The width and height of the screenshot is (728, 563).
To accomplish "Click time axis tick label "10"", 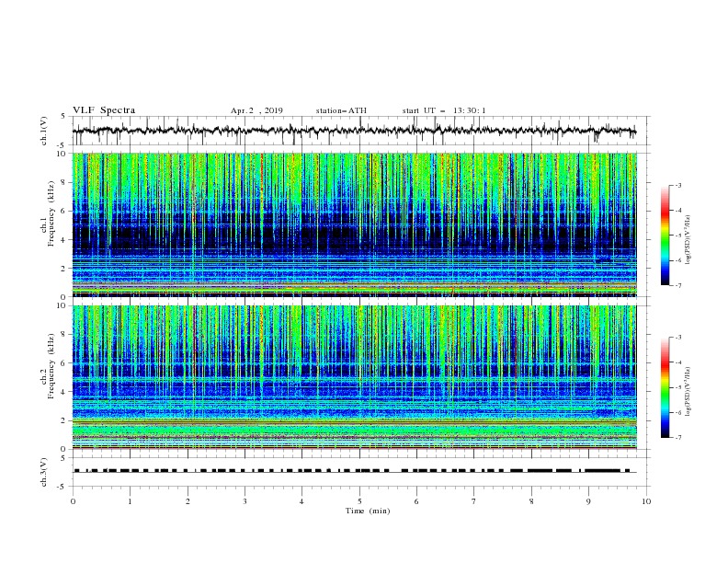I will [x=646, y=501].
